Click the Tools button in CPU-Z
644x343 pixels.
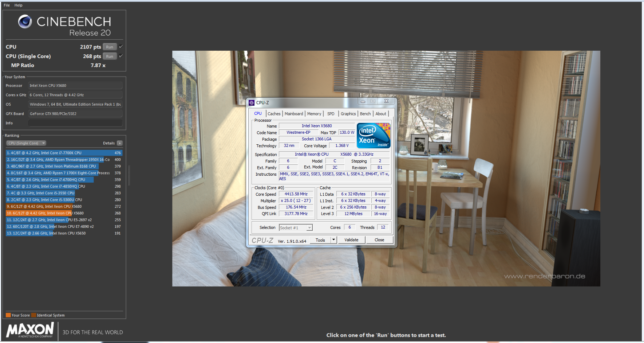[320, 240]
